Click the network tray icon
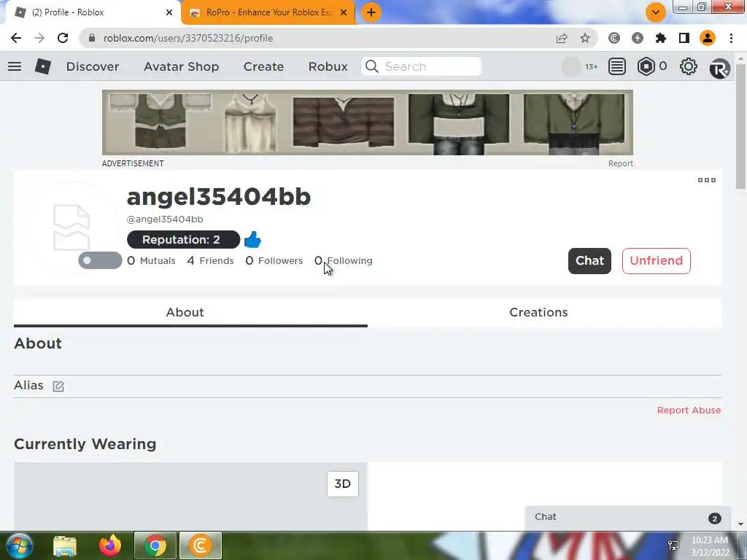 (673, 545)
